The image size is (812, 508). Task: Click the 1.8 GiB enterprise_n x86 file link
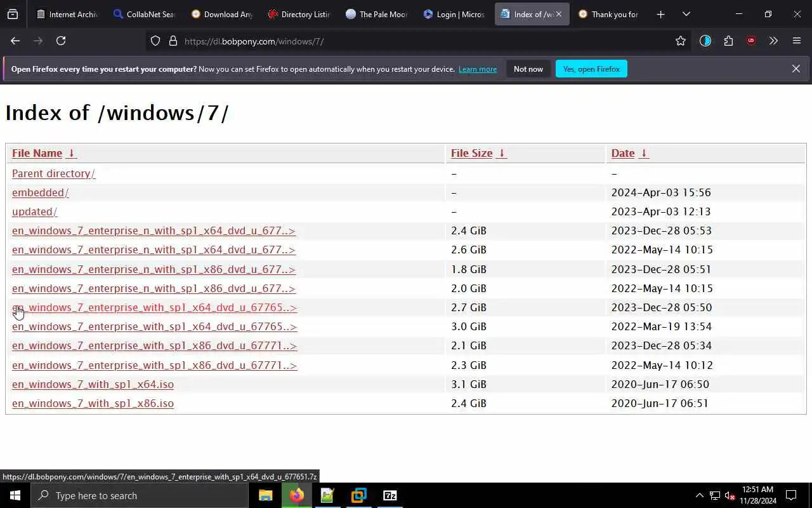pyautogui.click(x=154, y=269)
